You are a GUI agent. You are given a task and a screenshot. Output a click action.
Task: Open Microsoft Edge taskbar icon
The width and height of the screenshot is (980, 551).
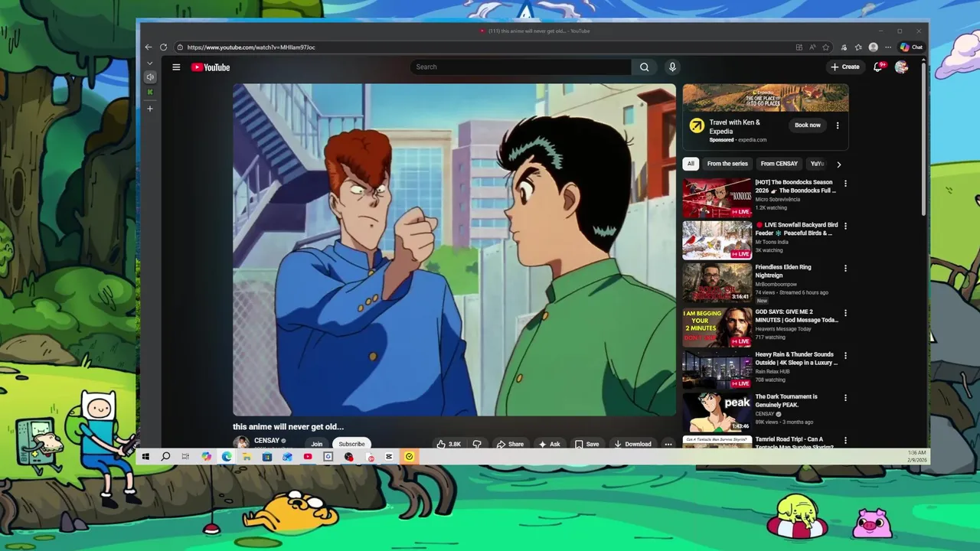227,457
